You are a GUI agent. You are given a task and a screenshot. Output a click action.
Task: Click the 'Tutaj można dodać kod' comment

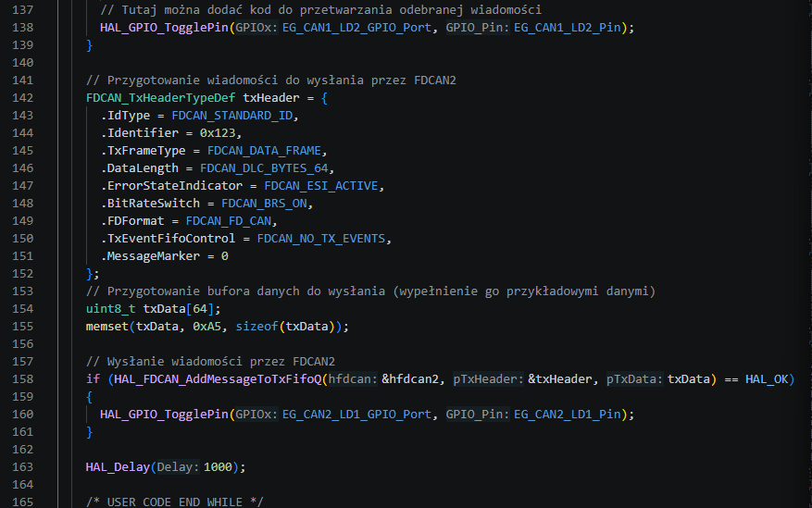321,10
